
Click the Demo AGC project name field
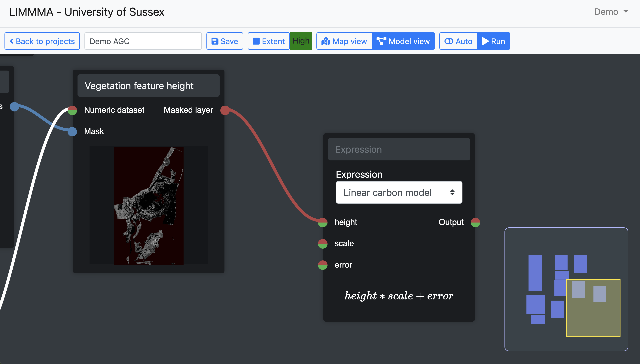143,41
